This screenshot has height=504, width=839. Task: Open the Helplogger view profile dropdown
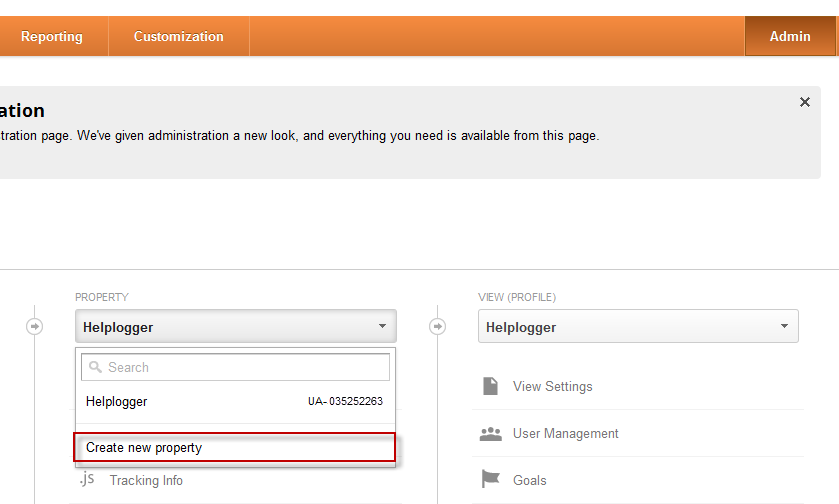pyautogui.click(x=638, y=326)
